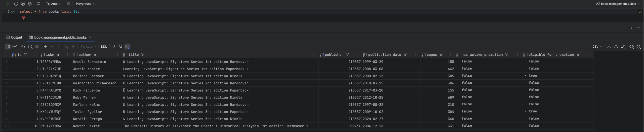644x132 pixels.
Task: Open the book_management.public schema selector
Action: (618, 4)
